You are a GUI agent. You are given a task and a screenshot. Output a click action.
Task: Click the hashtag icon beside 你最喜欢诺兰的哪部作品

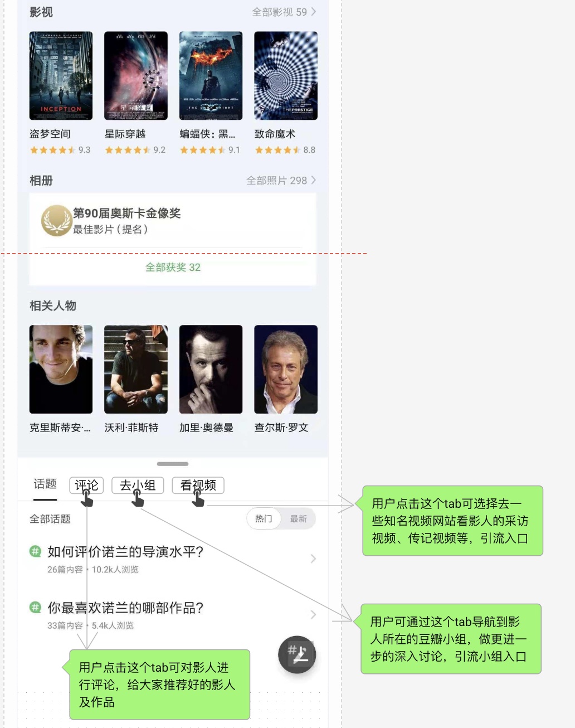(35, 607)
